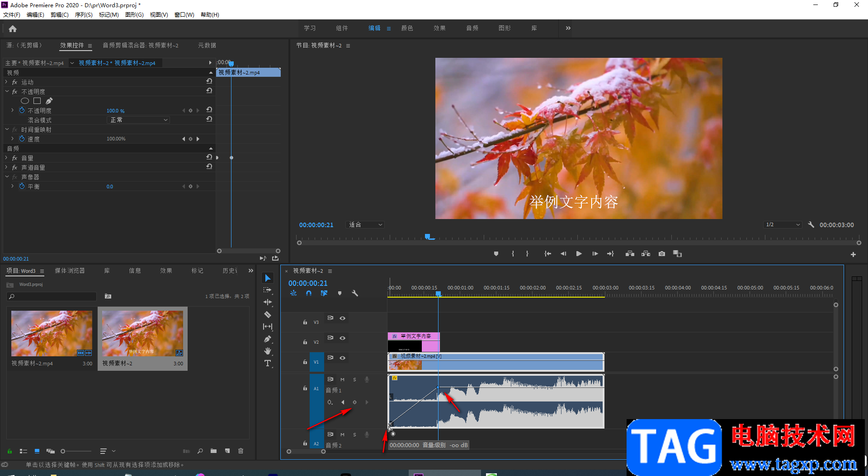Select the Ripple Edit tool
Screen dimensions: 868x476
click(x=268, y=302)
